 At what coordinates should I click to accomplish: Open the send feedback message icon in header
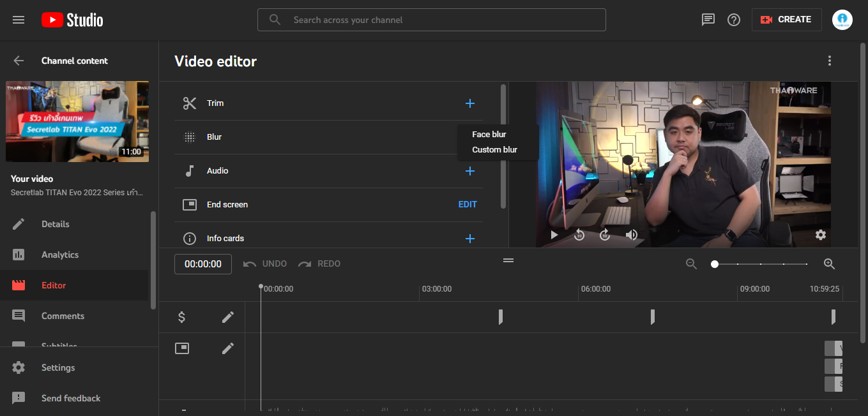708,20
